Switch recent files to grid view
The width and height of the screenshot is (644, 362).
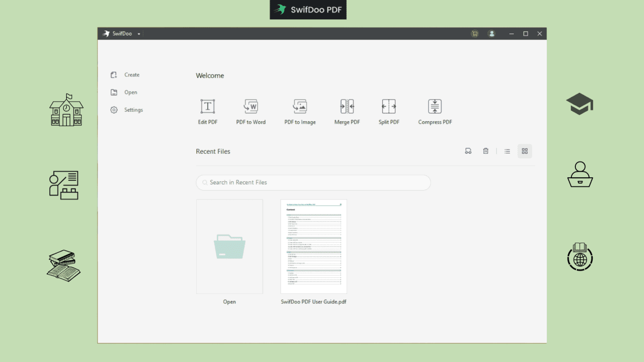coord(525,151)
